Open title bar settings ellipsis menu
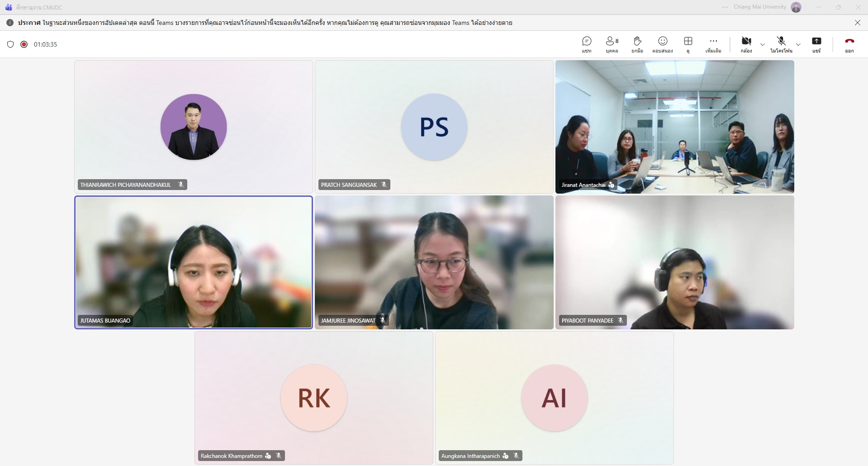This screenshot has width=868, height=466. (725, 7)
